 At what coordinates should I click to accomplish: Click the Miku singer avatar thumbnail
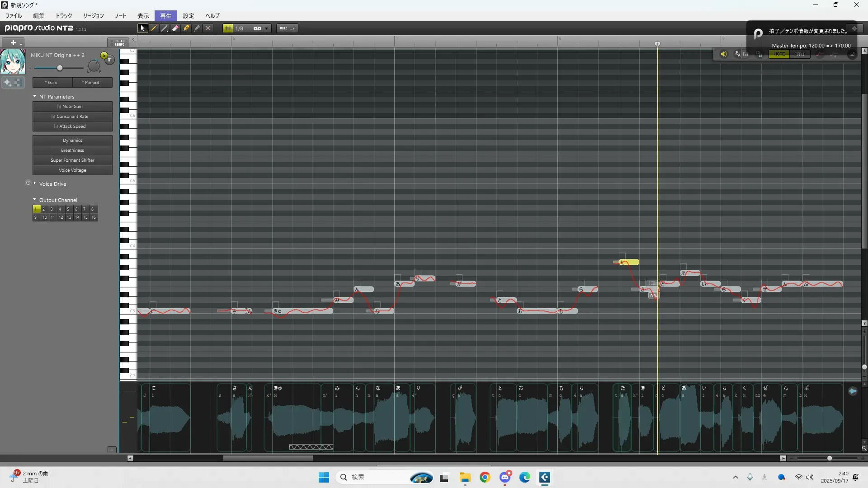[x=13, y=62]
